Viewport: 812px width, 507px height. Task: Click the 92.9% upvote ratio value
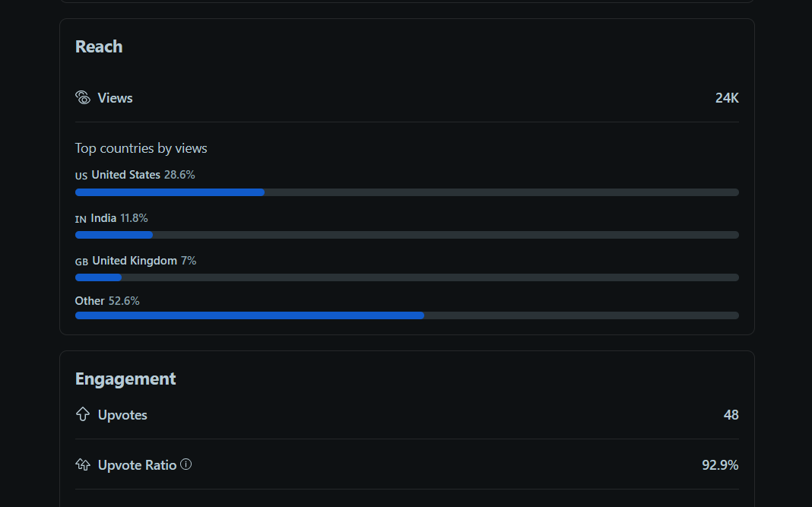[720, 465]
